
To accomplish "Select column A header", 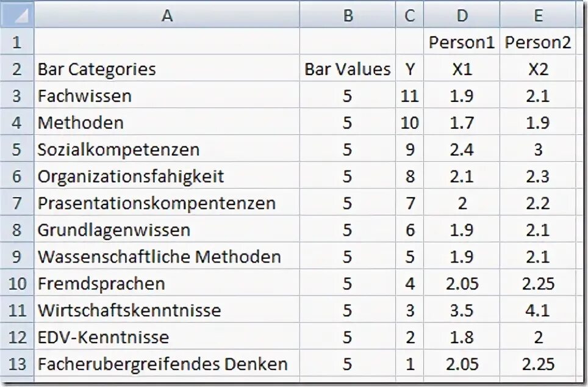I will click(x=167, y=15).
